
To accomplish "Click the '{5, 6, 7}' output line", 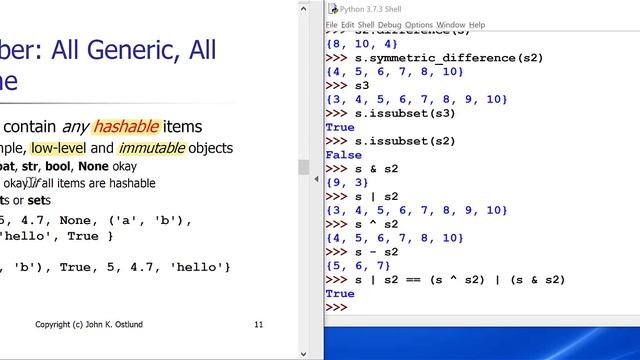I will pos(358,266).
